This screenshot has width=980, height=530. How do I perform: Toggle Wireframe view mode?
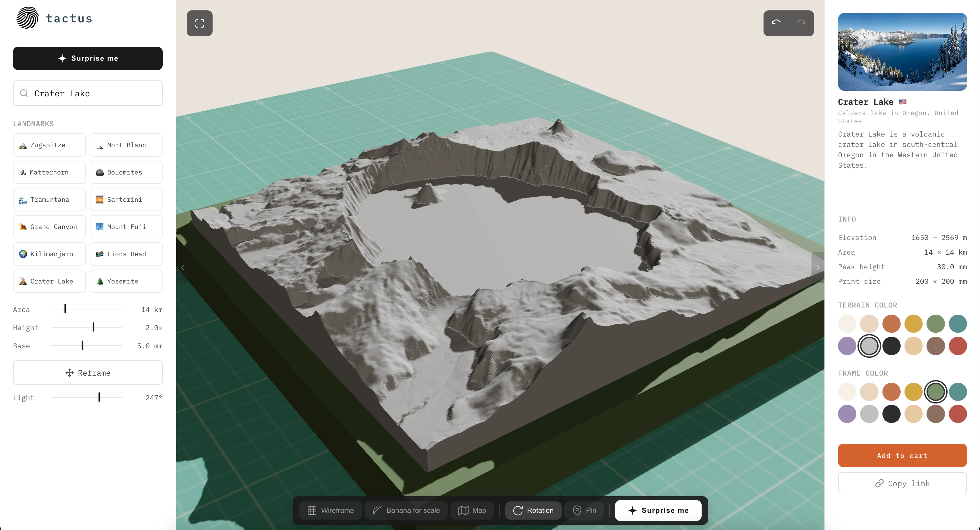coord(330,510)
